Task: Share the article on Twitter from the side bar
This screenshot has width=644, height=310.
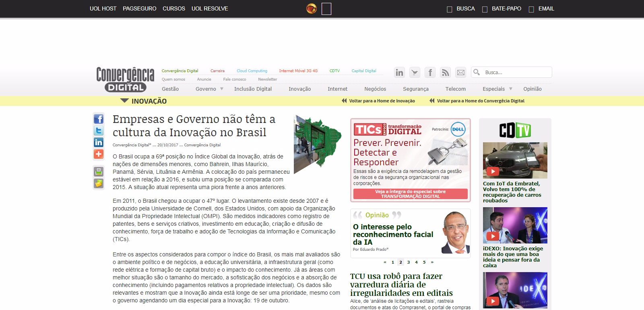Action: 99,131
